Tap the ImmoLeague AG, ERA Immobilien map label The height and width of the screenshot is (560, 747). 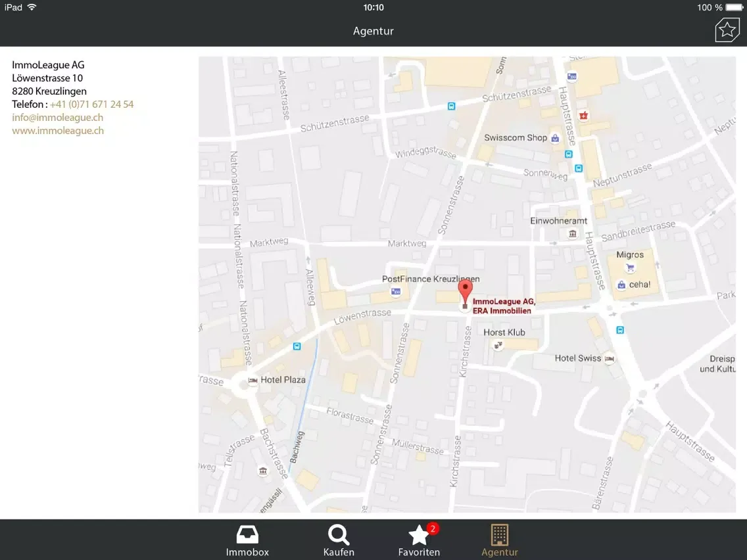(x=504, y=306)
